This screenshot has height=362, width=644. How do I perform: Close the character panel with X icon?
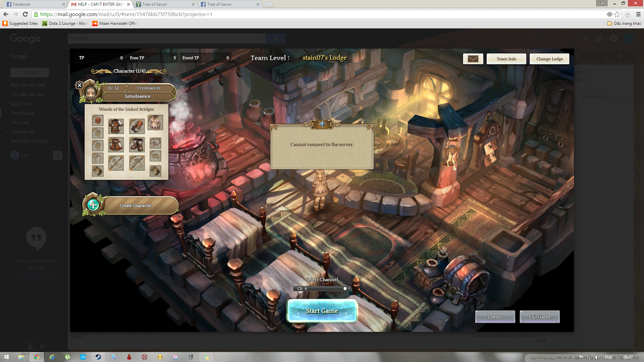point(79,85)
